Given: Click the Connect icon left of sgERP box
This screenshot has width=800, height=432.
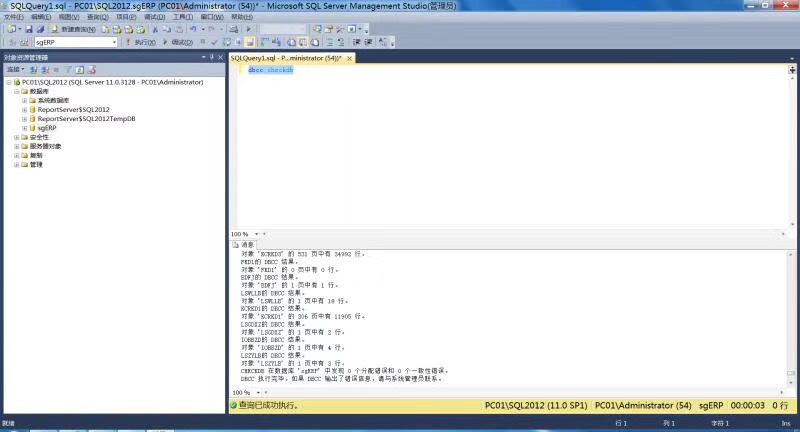Looking at the screenshot, I should tap(12, 42).
